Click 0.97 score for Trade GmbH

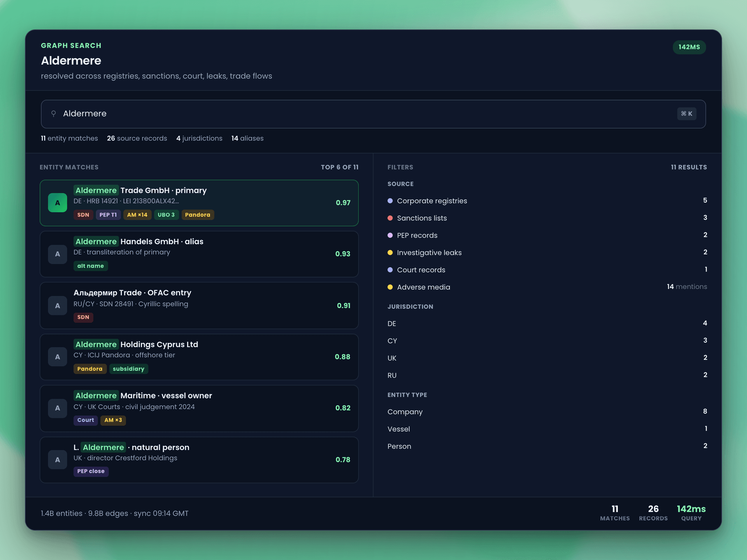tap(343, 203)
